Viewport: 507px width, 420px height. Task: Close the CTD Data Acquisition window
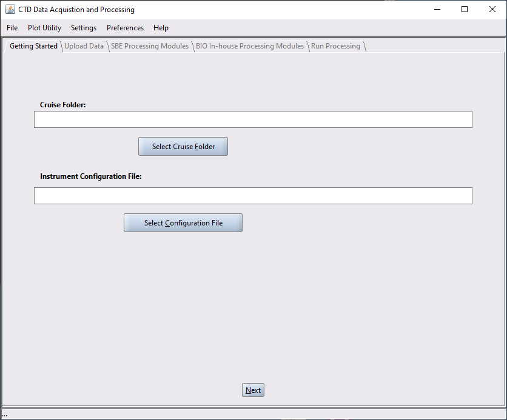pyautogui.click(x=492, y=9)
